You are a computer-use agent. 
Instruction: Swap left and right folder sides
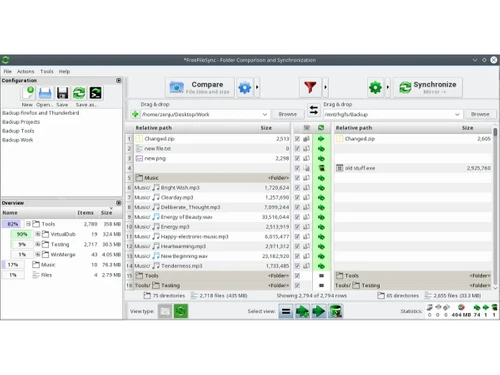coord(314,110)
